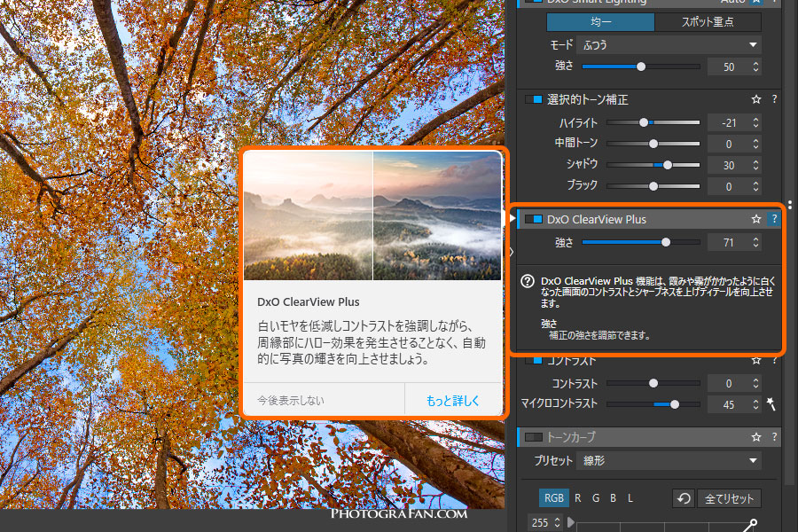Screen dimensions: 798x532
Task: Click tone curve value field 255
Action: pos(540,523)
